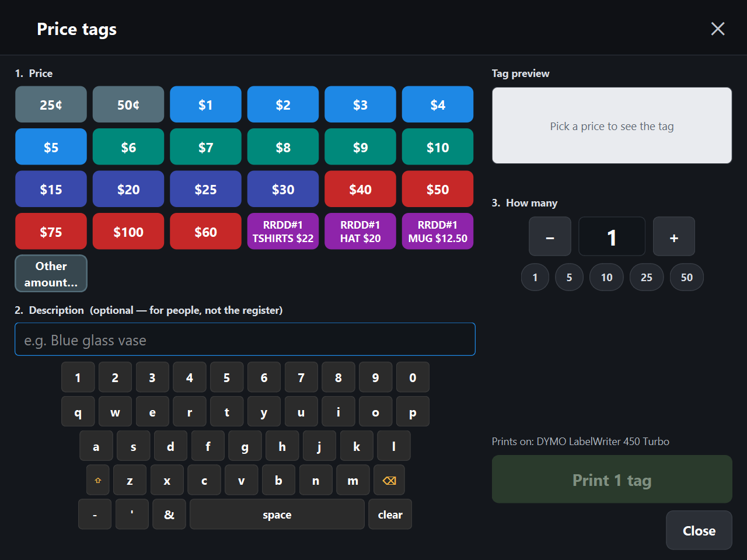Pick the RRDD#1 HAT $20 preset

(x=360, y=232)
